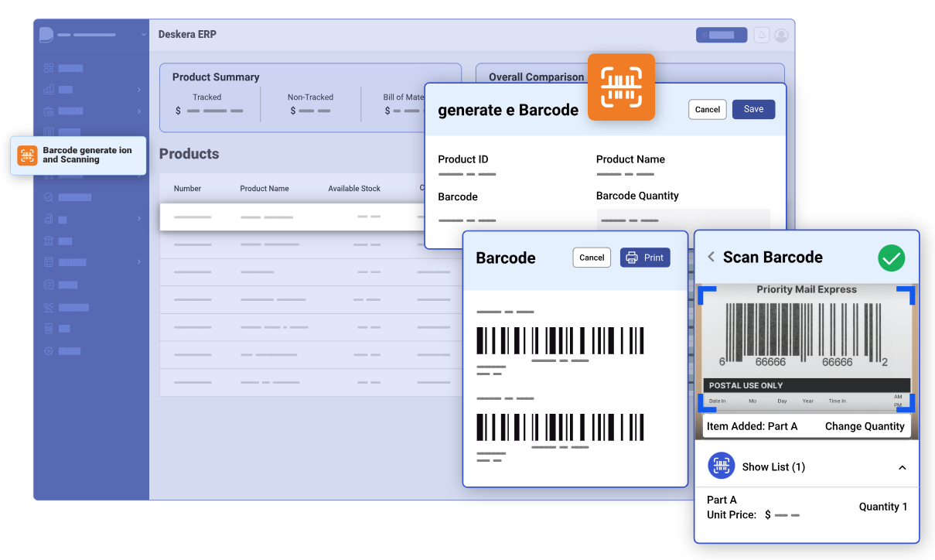
Task: Click the blue button in the top bar
Action: (722, 35)
